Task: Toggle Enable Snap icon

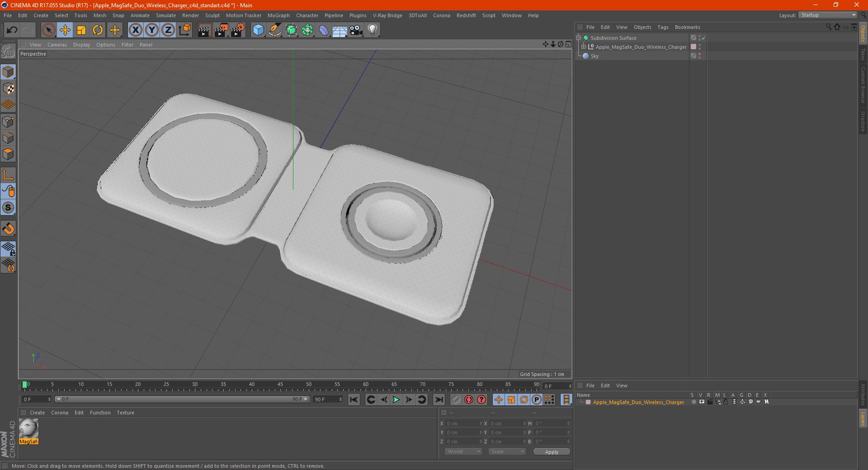Action: 8,229
